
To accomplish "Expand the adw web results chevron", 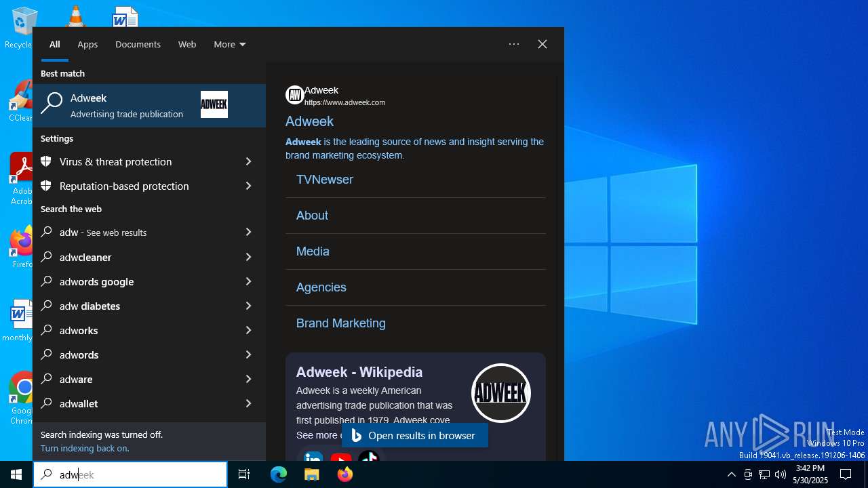I will point(248,232).
